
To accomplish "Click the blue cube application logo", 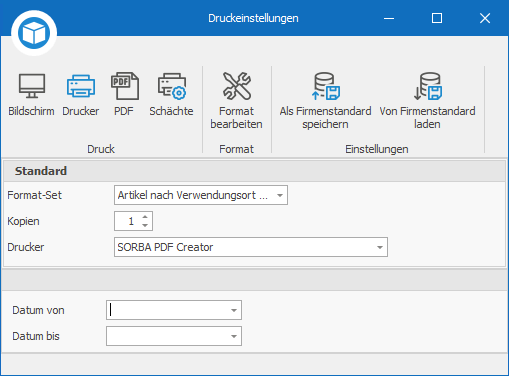I will (x=34, y=33).
